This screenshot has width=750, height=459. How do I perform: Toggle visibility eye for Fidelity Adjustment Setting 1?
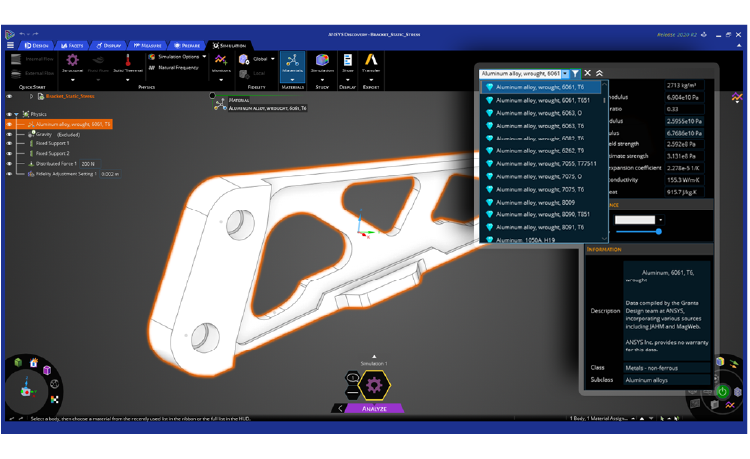tap(9, 174)
